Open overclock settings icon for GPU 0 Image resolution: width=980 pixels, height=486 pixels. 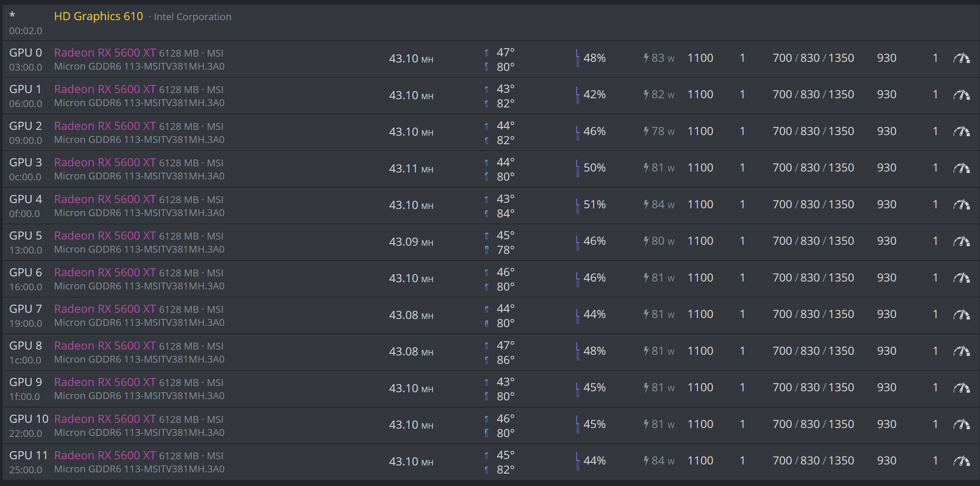(961, 58)
